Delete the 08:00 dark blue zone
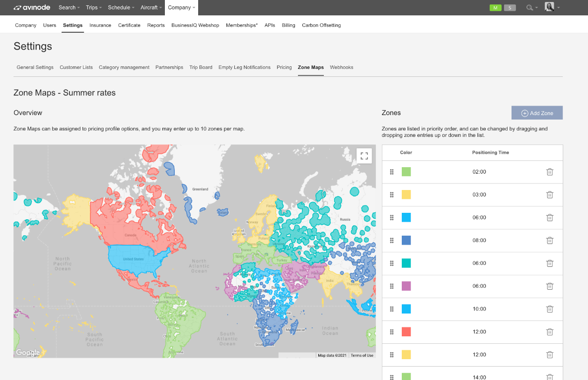Image resolution: width=588 pixels, height=380 pixels. coord(550,241)
